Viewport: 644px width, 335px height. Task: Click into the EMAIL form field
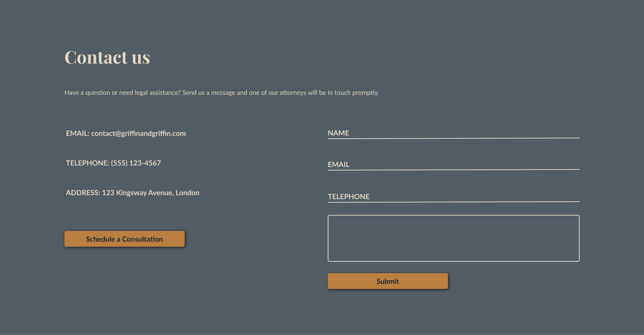pos(453,164)
